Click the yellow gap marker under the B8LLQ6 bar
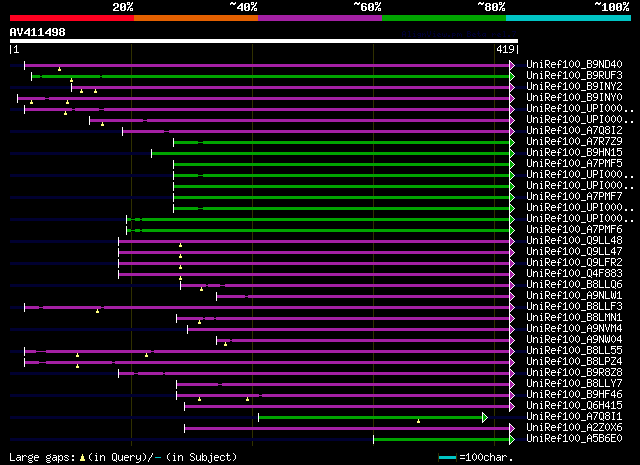 pyautogui.click(x=201, y=289)
